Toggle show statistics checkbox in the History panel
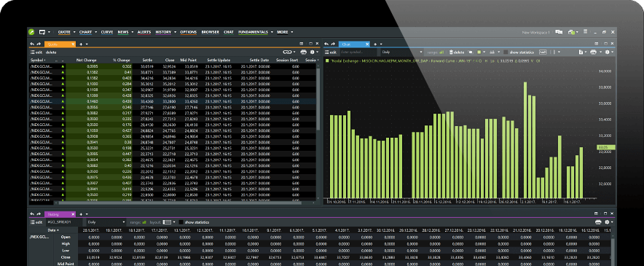Image resolution: width=644 pixels, height=266 pixels. [181, 222]
